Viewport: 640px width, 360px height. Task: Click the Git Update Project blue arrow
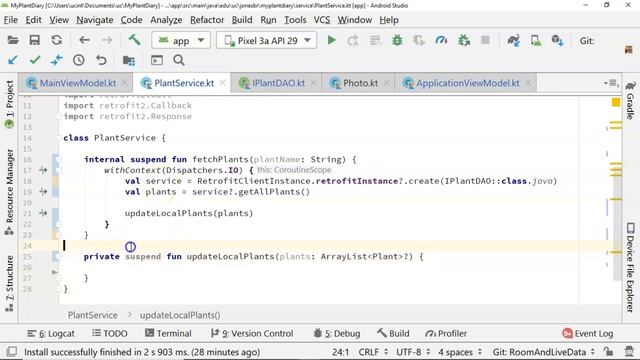coord(13,60)
